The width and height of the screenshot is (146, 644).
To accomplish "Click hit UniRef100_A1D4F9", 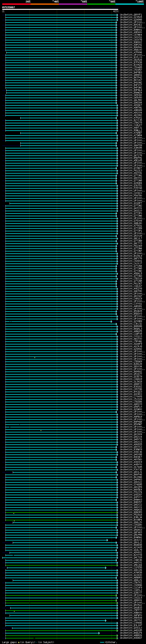I will click(131, 344).
